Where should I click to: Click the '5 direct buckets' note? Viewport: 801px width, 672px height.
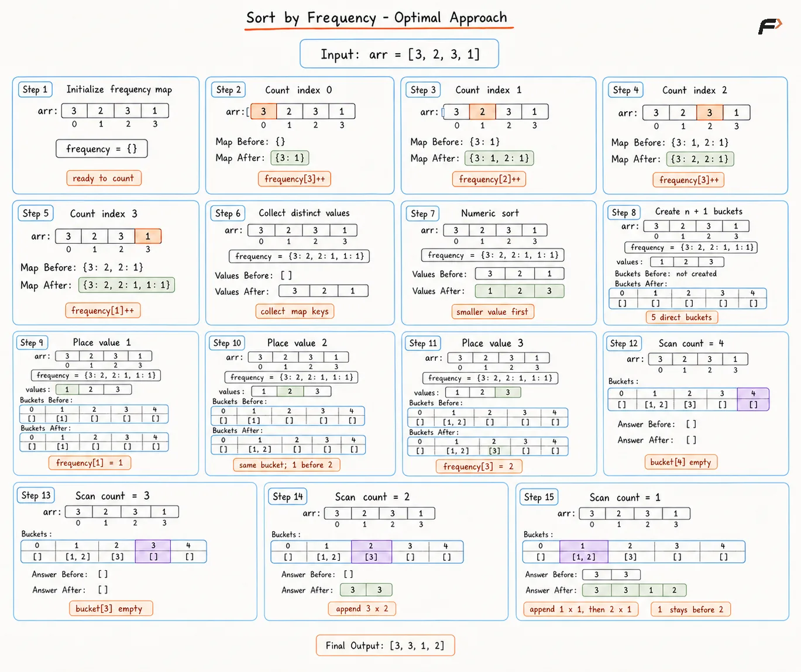point(681,317)
